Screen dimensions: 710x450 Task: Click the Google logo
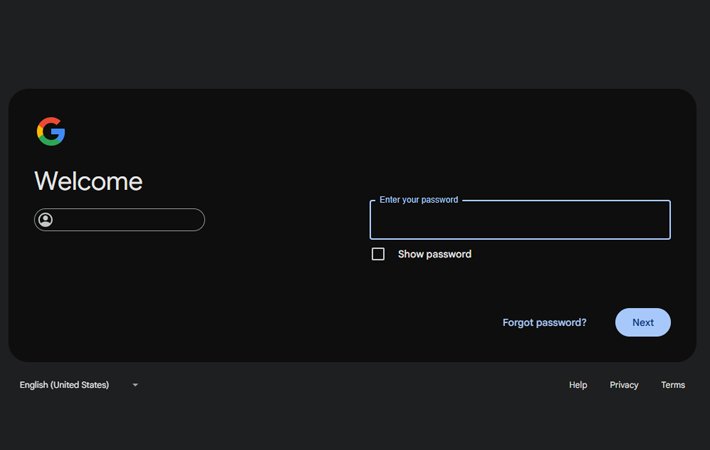click(x=51, y=131)
